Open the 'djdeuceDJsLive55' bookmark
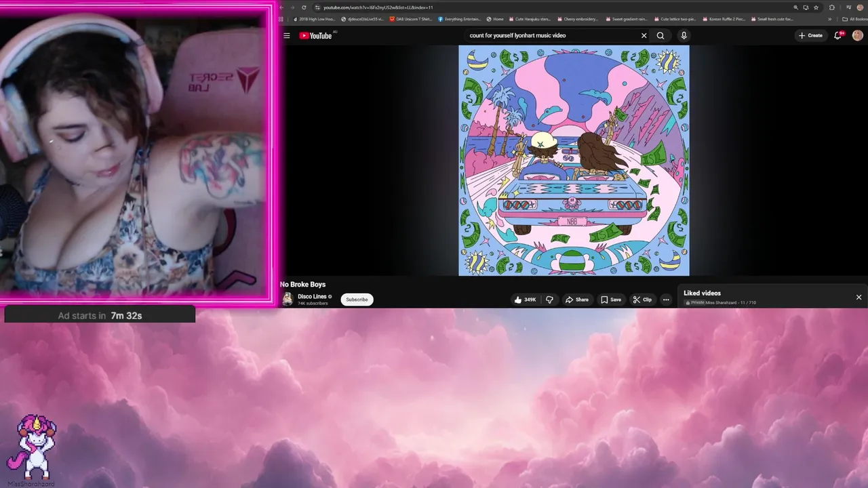This screenshot has width=868, height=488. pyautogui.click(x=363, y=19)
